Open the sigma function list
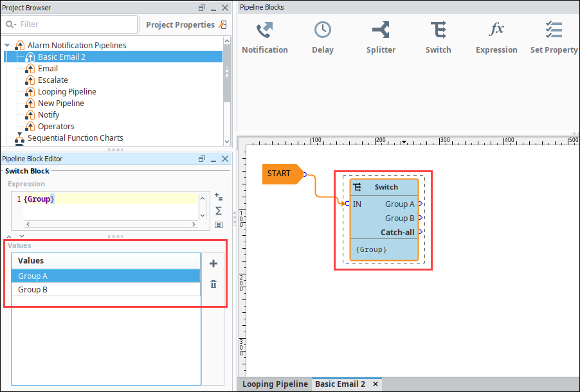The image size is (580, 392). (219, 211)
